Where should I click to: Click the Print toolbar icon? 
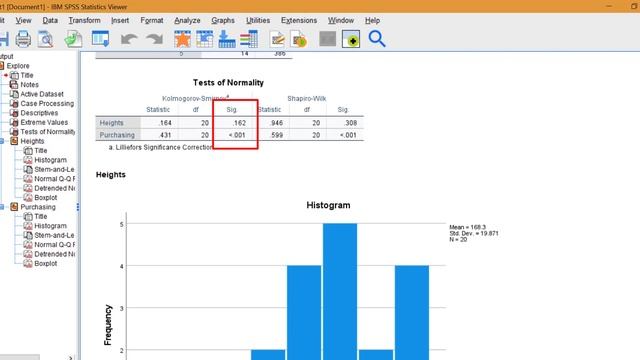pyautogui.click(x=23, y=39)
